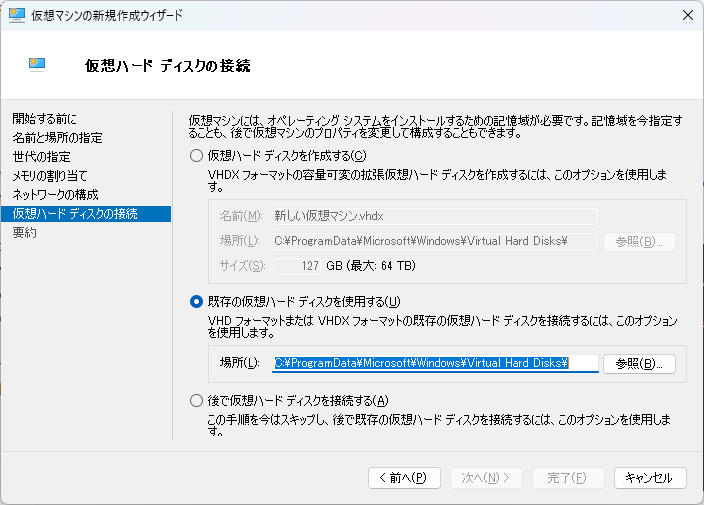
Task: Select the 既存の仮想ハード ディスクを使用する(U) radio button
Action: 196,302
